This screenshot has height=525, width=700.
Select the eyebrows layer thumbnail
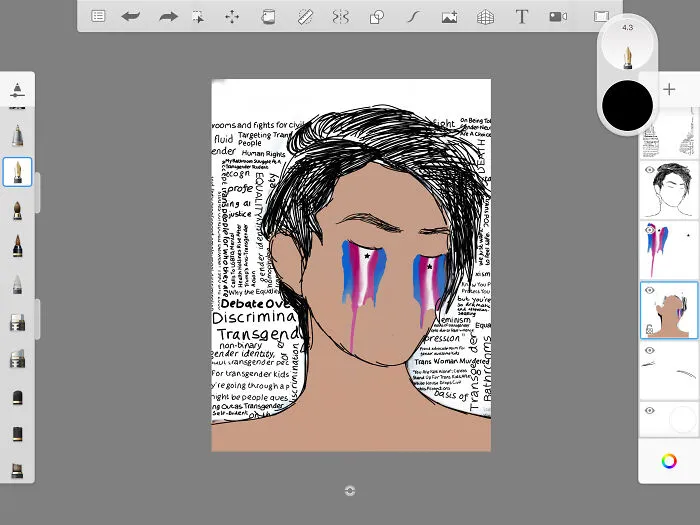coord(669,371)
